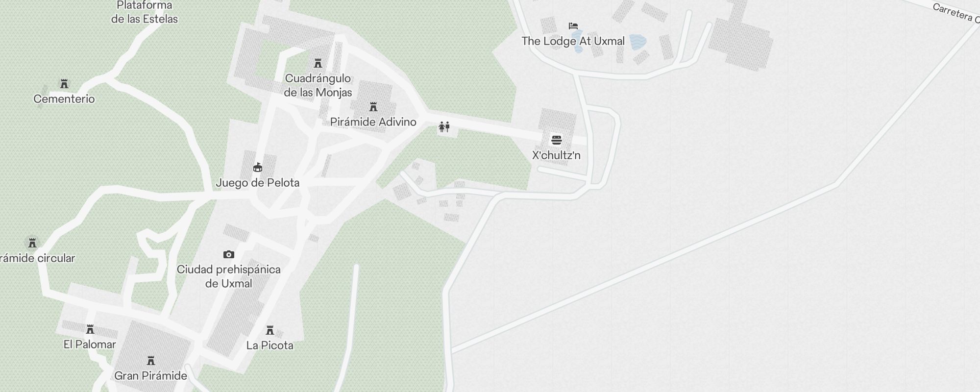The image size is (980, 392).
Task: Click the Pirámide Adivino monument icon
Action: [373, 107]
